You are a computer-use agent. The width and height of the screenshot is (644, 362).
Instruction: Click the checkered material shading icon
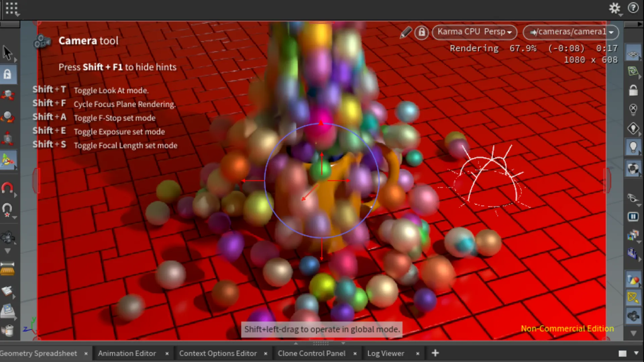click(633, 169)
